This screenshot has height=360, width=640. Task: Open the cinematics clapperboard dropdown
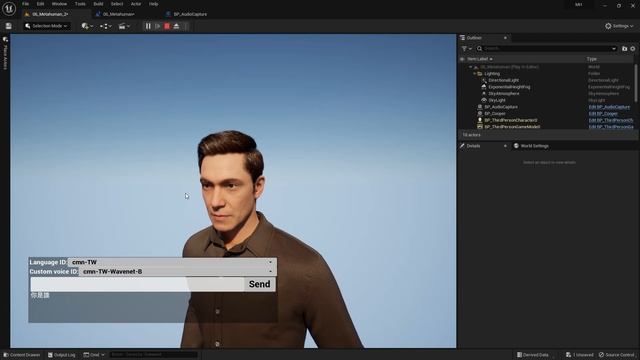pyautogui.click(x=124, y=26)
